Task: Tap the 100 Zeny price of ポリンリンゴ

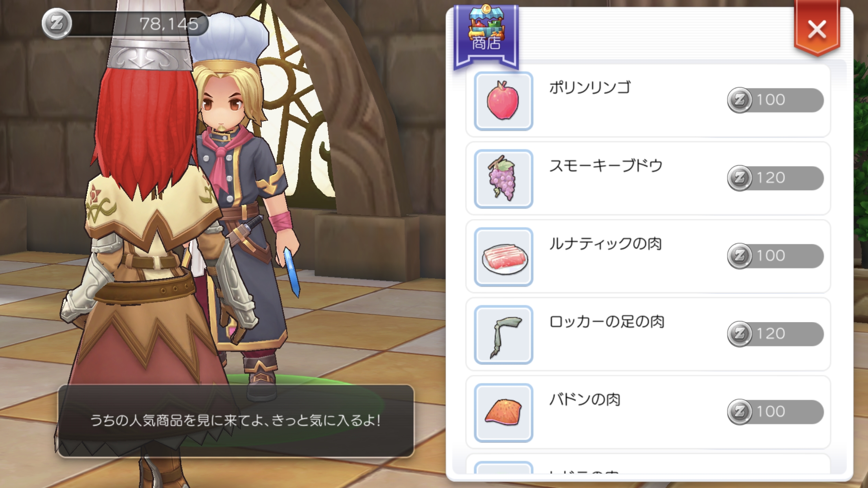Action: point(775,100)
